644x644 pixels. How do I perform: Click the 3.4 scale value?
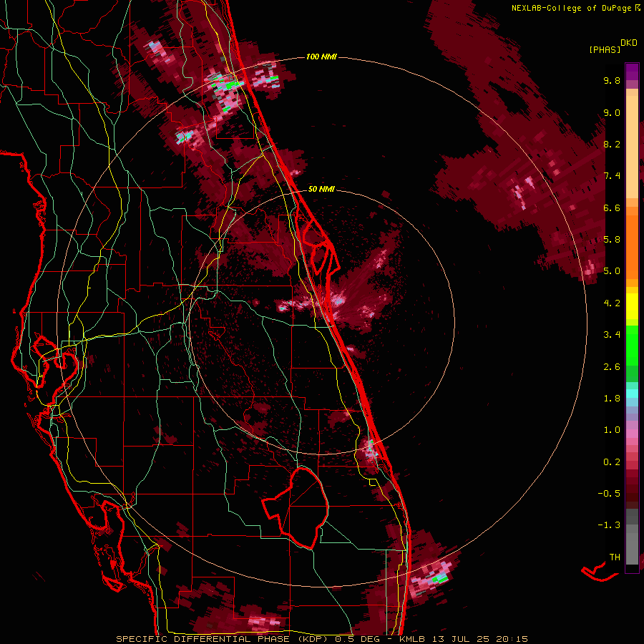[612, 335]
